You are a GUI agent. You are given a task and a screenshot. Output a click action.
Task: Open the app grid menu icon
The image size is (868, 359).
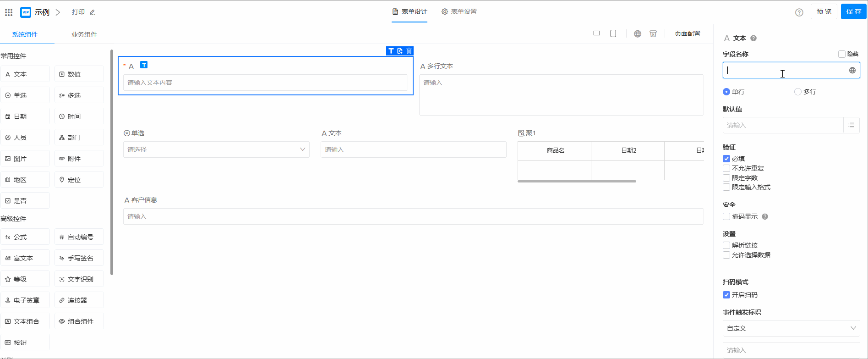click(x=9, y=12)
